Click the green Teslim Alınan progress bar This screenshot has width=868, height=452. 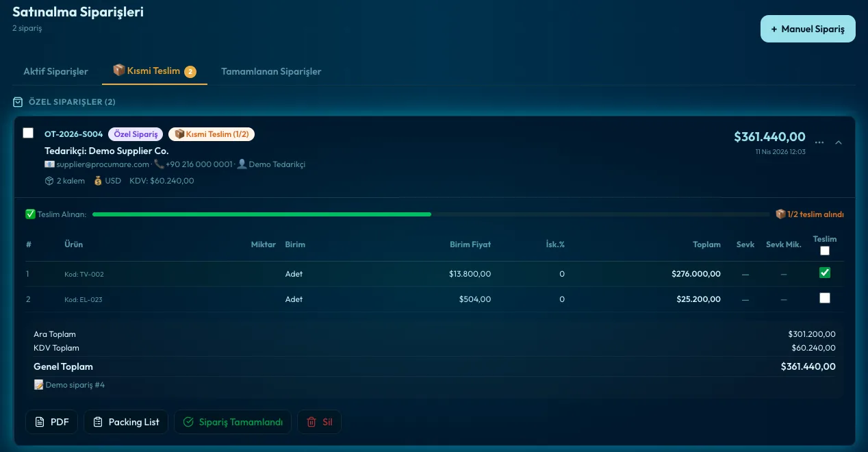[261, 214]
